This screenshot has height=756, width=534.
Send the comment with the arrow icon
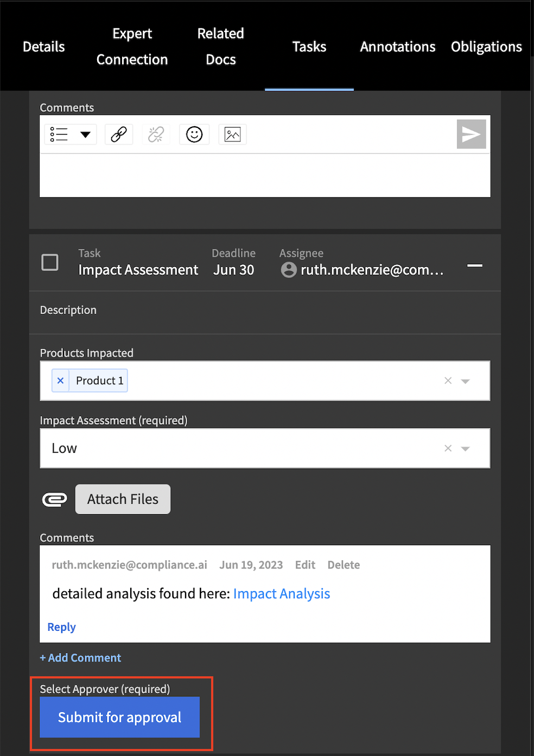pos(471,134)
